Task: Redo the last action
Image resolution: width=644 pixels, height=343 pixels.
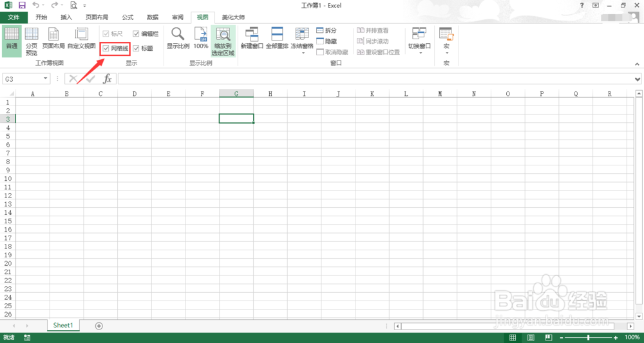Action: click(x=55, y=5)
